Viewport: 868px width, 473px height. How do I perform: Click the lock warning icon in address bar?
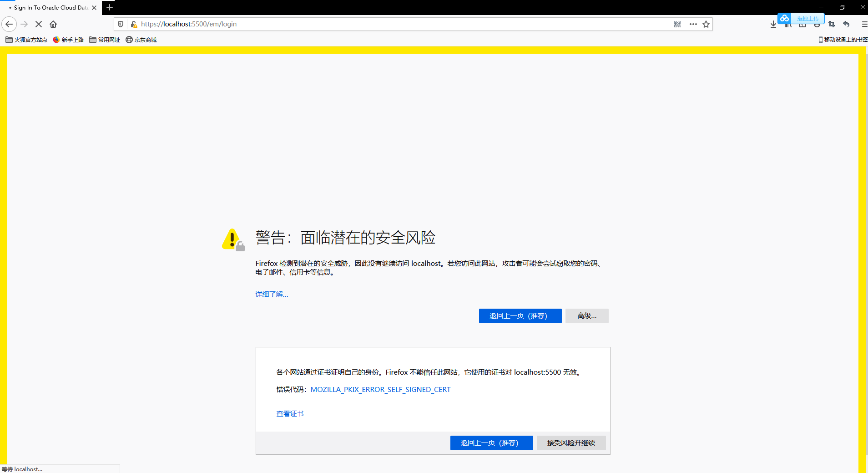click(134, 24)
